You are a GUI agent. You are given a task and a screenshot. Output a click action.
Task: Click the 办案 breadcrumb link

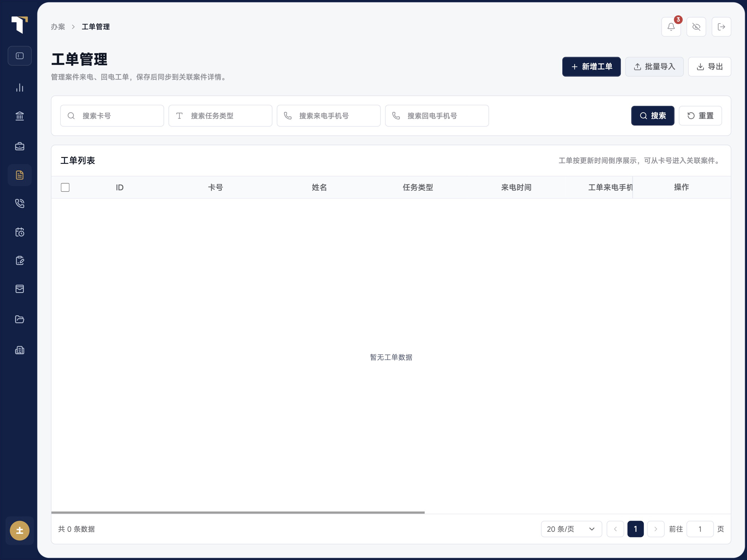[x=58, y=27]
